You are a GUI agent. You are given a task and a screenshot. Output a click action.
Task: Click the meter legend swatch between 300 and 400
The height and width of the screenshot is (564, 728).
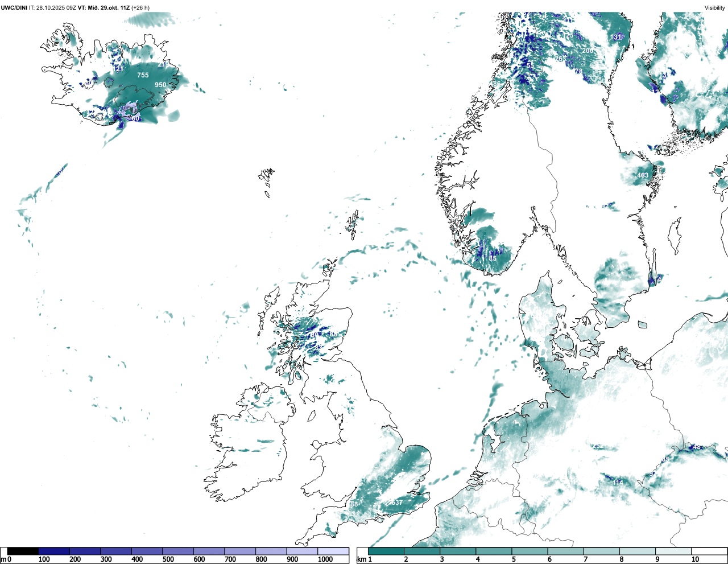click(x=116, y=551)
